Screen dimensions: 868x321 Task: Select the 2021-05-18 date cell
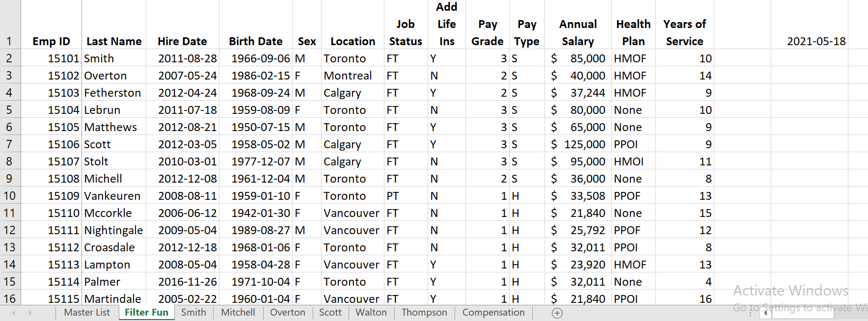pyautogui.click(x=816, y=41)
